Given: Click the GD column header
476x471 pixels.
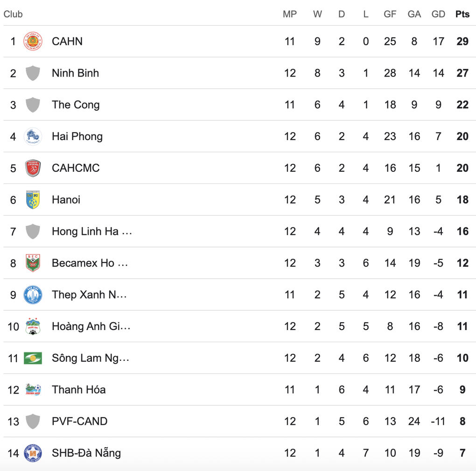Looking at the screenshot, I should coord(438,14).
